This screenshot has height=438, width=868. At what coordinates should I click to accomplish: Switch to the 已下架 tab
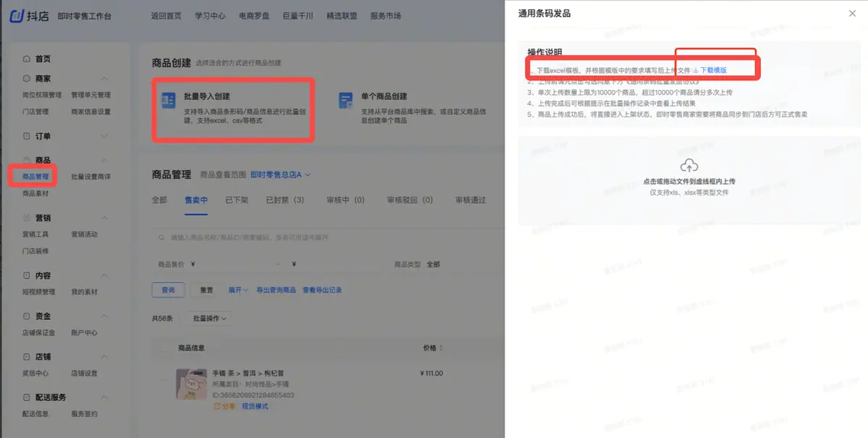[x=237, y=200]
